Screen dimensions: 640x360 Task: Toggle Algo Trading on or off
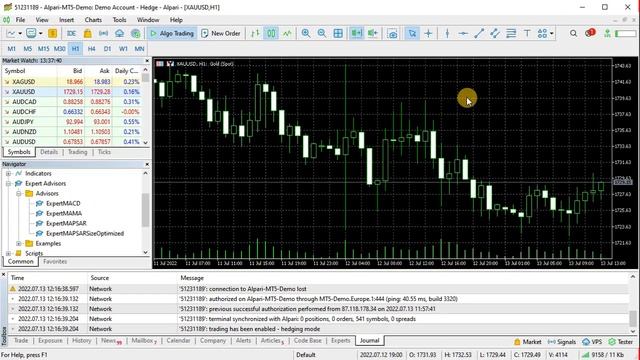(171, 33)
